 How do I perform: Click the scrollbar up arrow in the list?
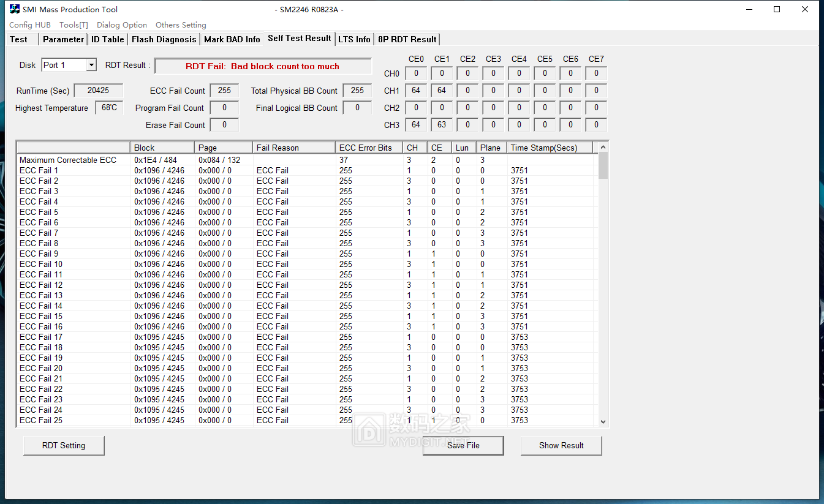pos(603,147)
